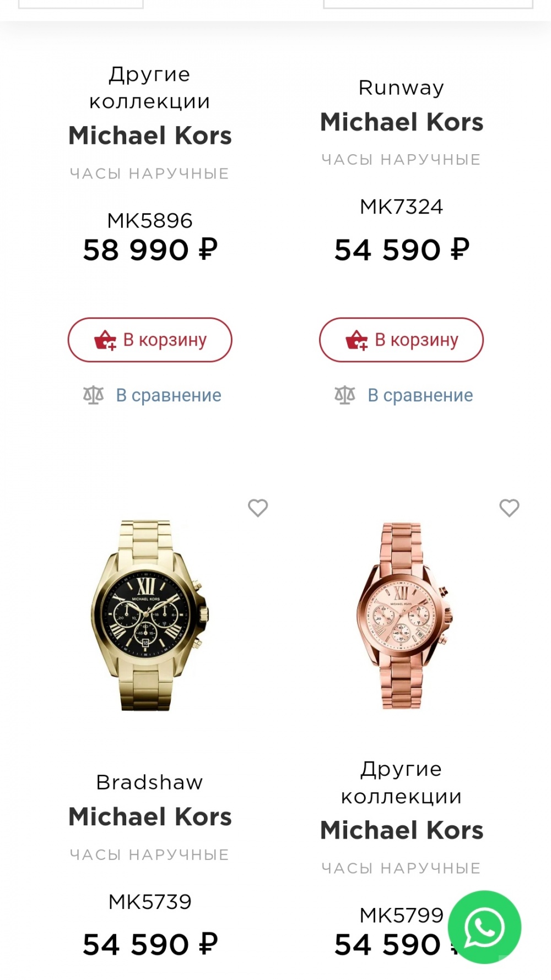Open the Runway Michael Kors product page
The image size is (551, 980).
402,105
